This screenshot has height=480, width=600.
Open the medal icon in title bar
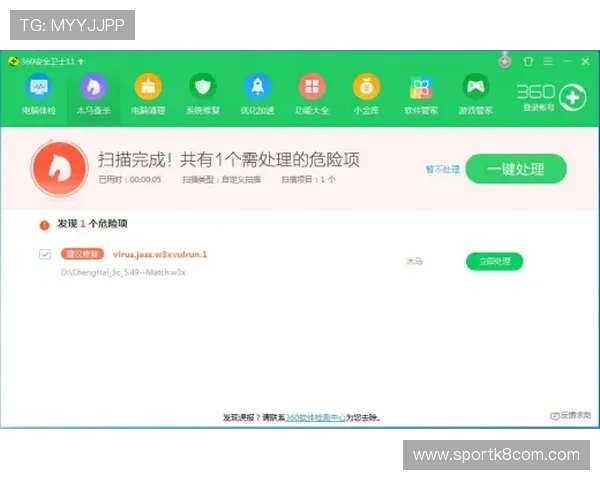[x=505, y=61]
